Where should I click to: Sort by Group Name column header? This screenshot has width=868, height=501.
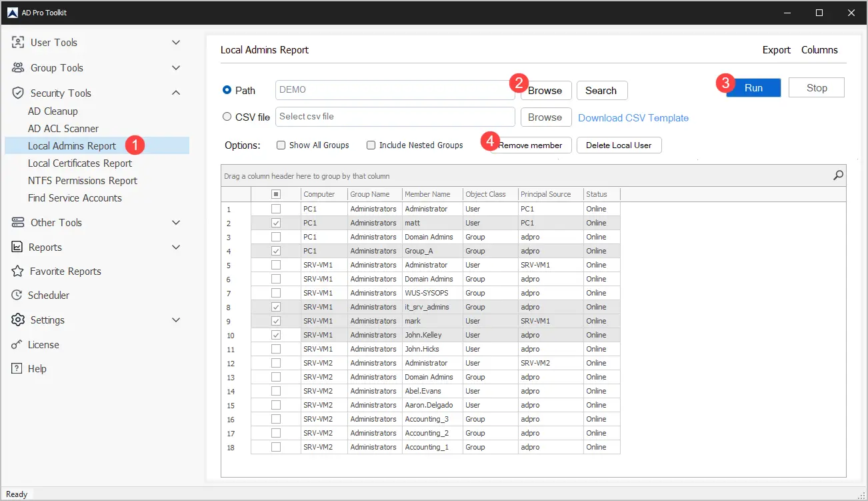375,194
